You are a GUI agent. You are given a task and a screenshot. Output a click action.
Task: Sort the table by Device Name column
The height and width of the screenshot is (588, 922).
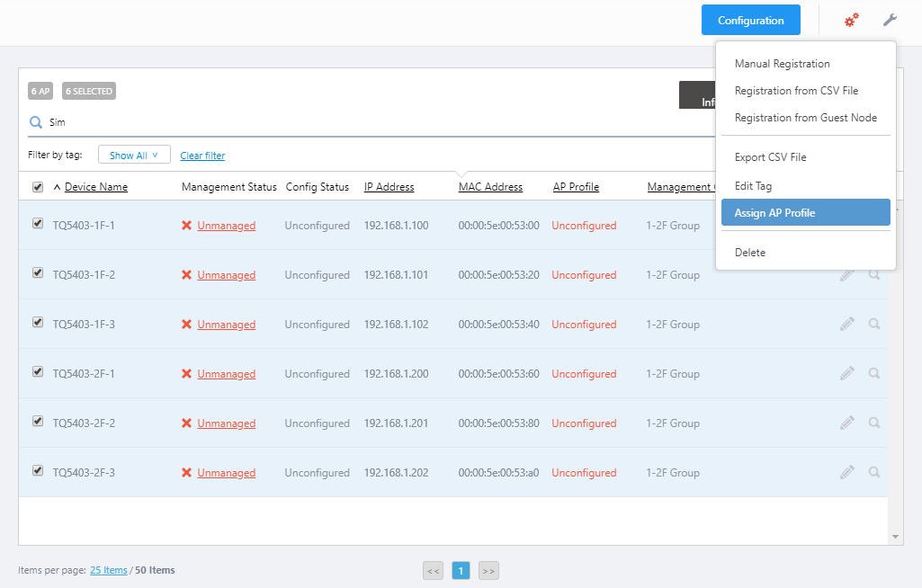point(95,187)
